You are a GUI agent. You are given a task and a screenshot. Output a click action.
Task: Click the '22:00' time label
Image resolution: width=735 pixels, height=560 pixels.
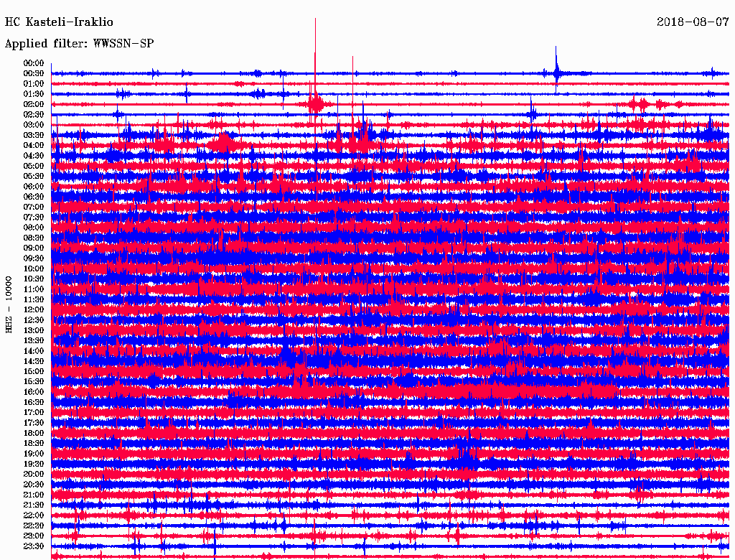click(34, 515)
